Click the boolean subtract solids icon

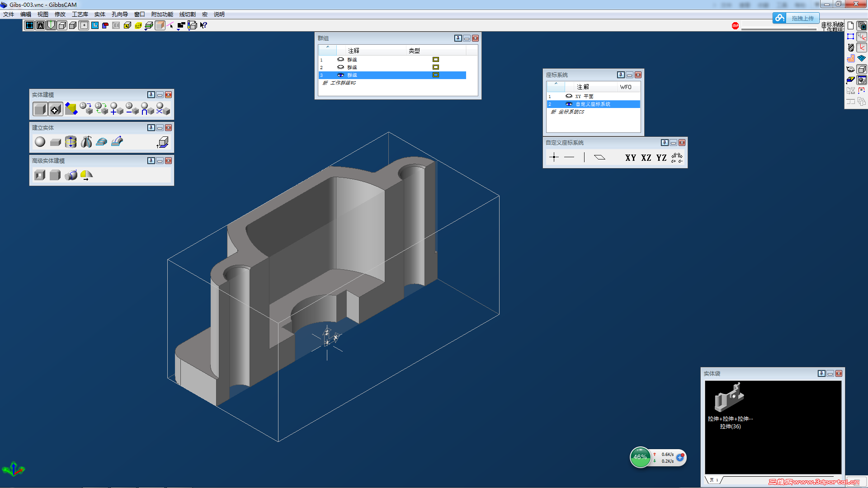(x=132, y=109)
